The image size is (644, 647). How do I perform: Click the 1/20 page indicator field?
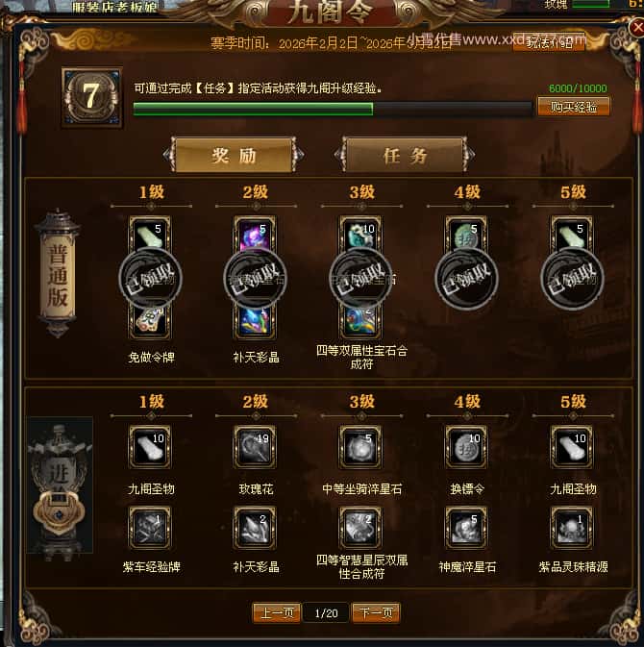tap(326, 613)
